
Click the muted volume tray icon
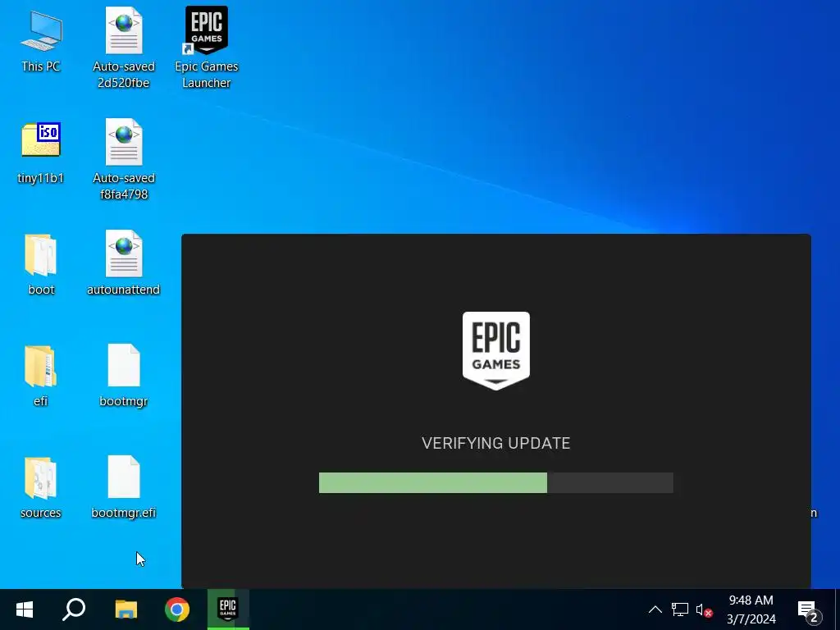pyautogui.click(x=704, y=609)
